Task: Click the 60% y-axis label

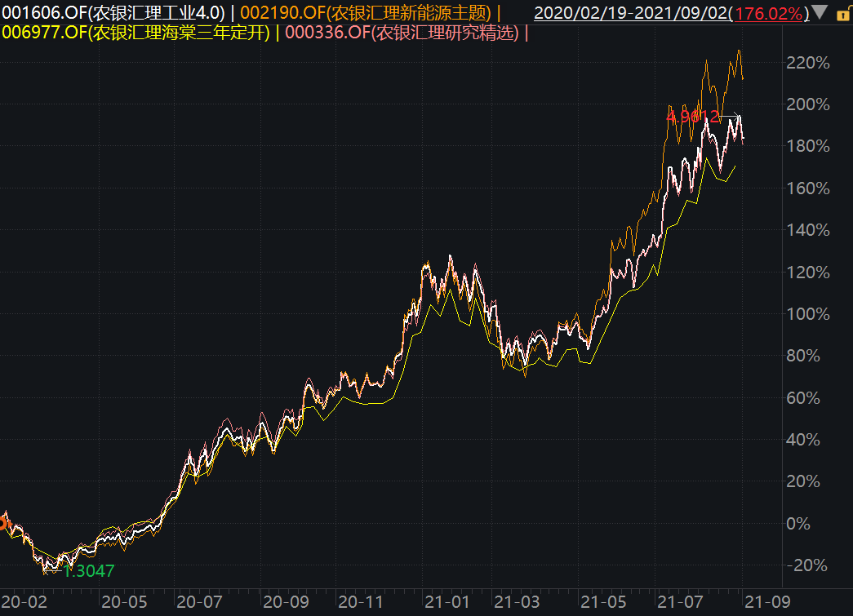Action: [803, 398]
